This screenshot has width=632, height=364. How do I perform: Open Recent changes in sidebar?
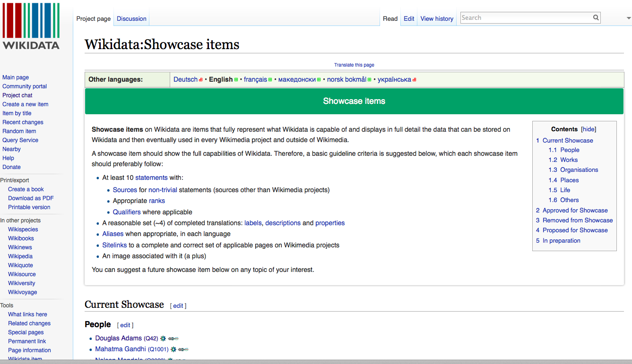click(23, 122)
